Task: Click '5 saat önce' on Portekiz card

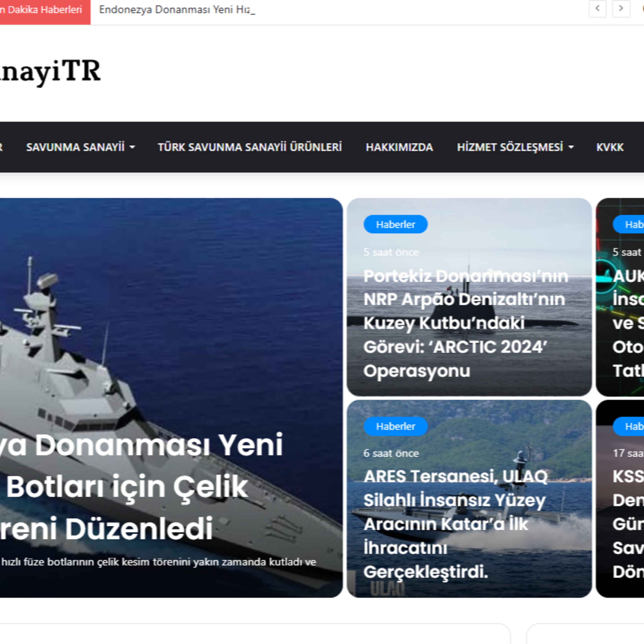Action: tap(391, 252)
